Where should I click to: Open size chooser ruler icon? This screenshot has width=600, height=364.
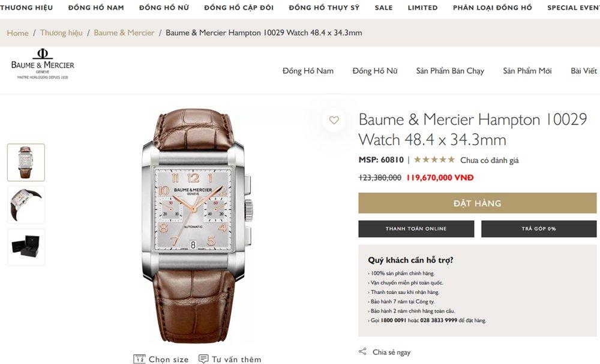pyautogui.click(x=139, y=359)
